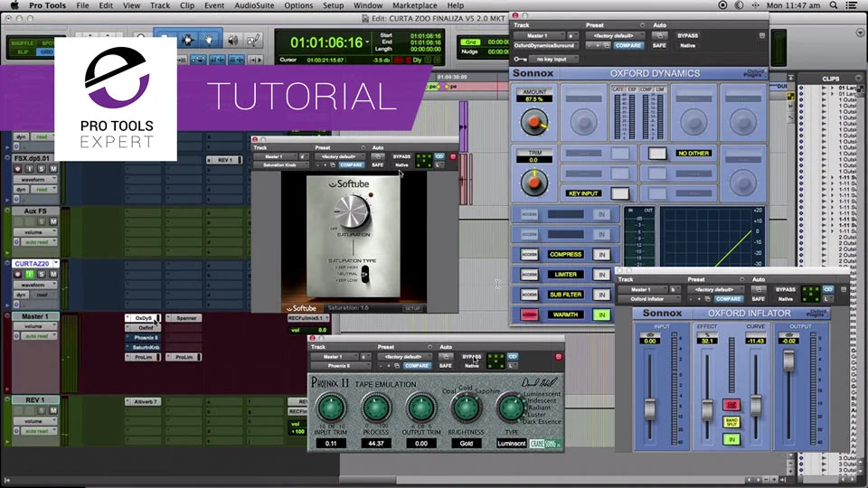Toggle the COMPRESS section IN button

(x=602, y=255)
